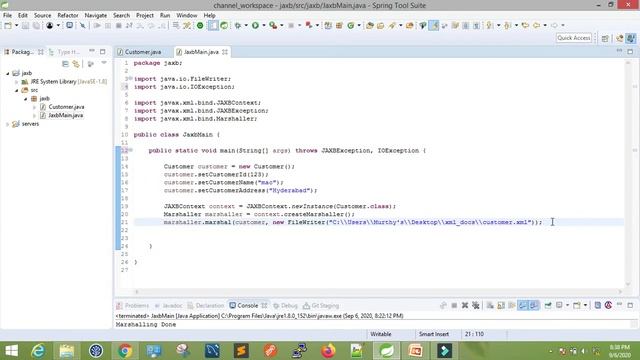Close the Console view tab

(x=264, y=305)
